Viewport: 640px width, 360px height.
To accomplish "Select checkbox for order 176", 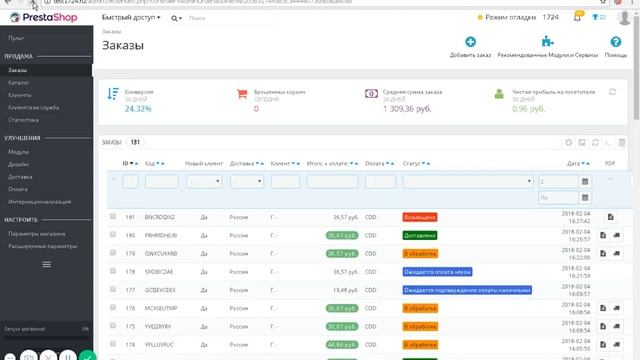I will (113, 307).
